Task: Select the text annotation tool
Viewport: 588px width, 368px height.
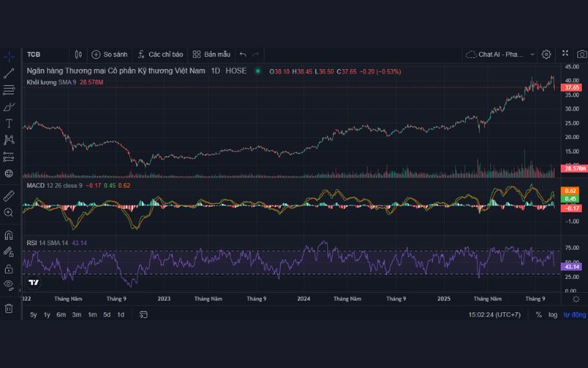Action: 9,123
